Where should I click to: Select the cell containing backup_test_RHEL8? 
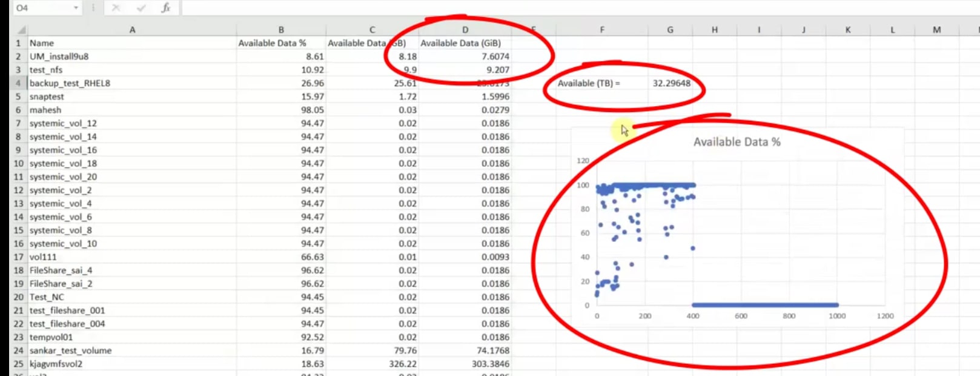(132, 83)
